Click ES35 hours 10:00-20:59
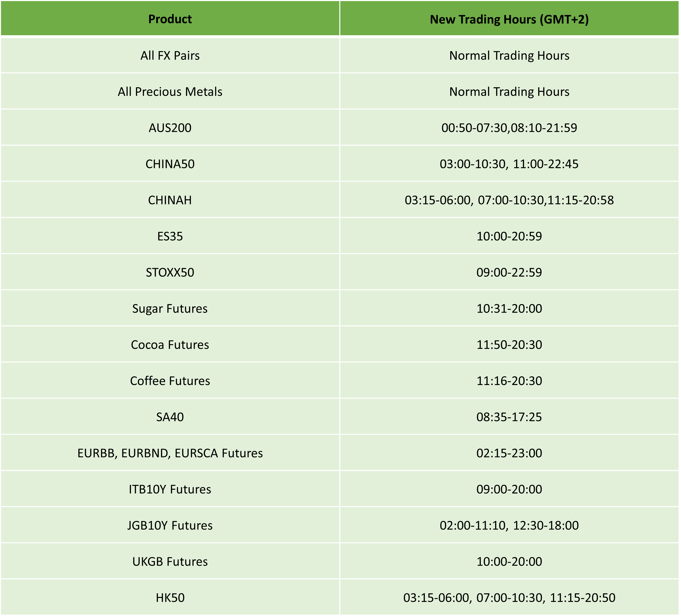This screenshot has width=681, height=616. coord(509,236)
